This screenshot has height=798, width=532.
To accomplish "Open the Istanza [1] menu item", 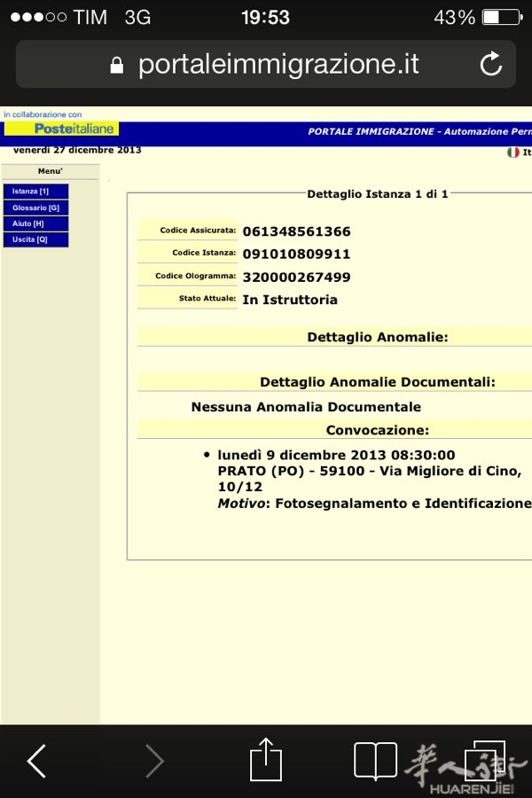I will coord(35,192).
